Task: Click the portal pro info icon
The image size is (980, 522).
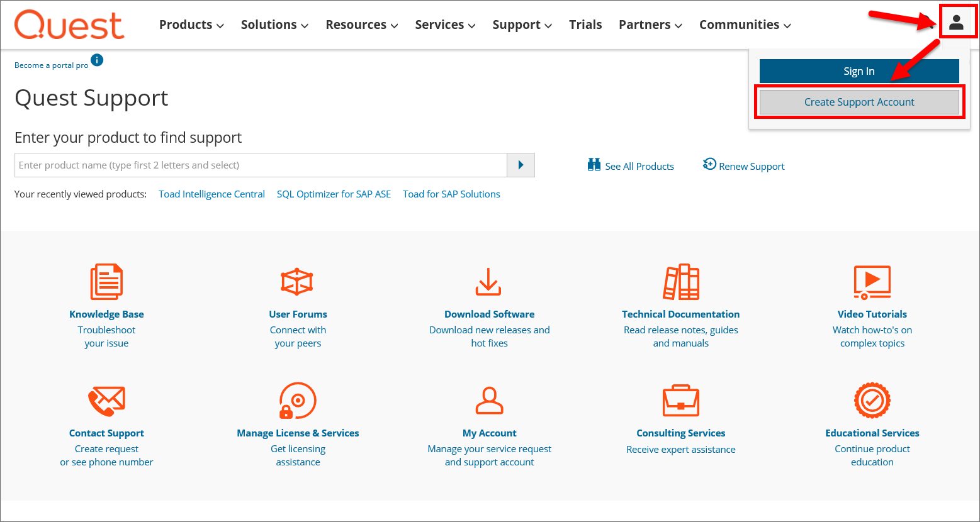Action: tap(97, 60)
